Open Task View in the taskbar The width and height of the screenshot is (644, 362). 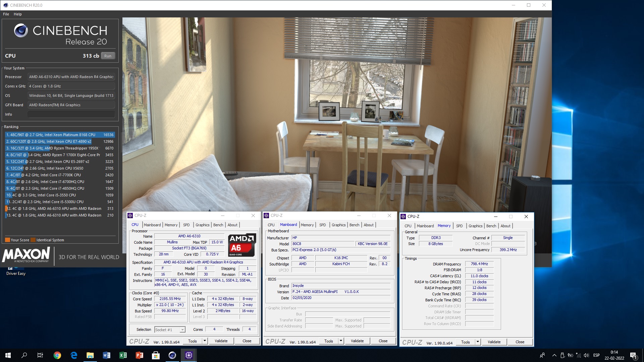click(x=40, y=355)
